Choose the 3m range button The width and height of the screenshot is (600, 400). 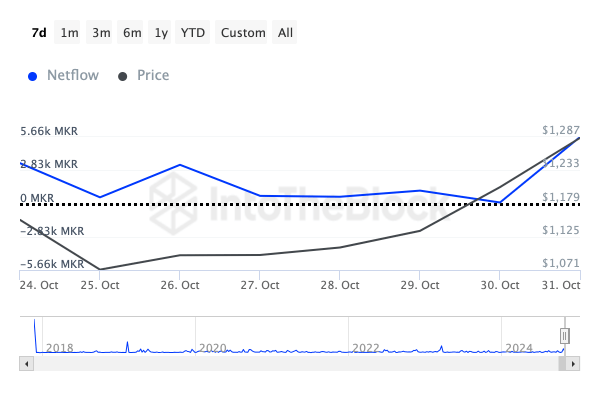[101, 33]
